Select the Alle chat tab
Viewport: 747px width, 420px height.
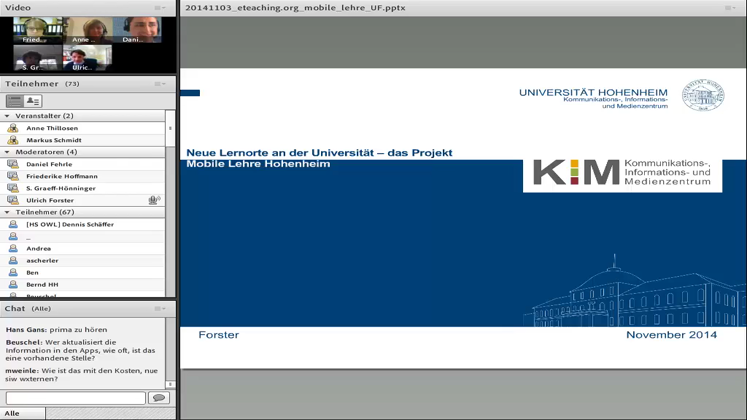pos(12,413)
